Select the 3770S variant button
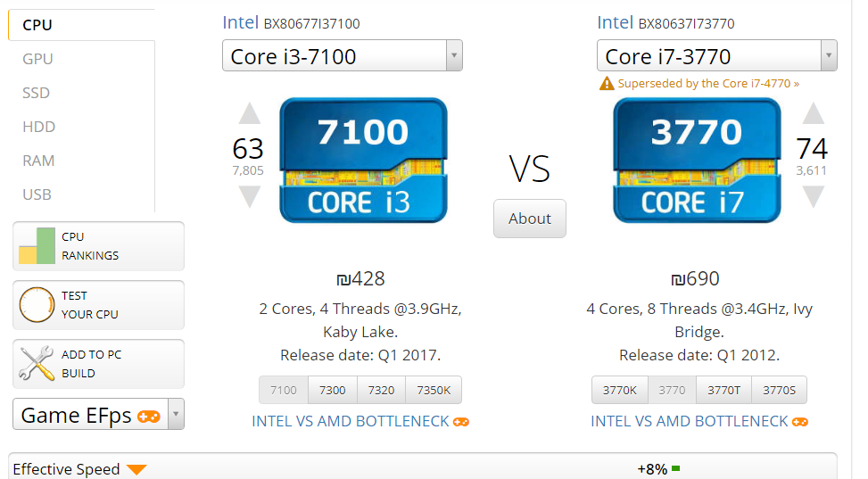 pyautogui.click(x=779, y=391)
